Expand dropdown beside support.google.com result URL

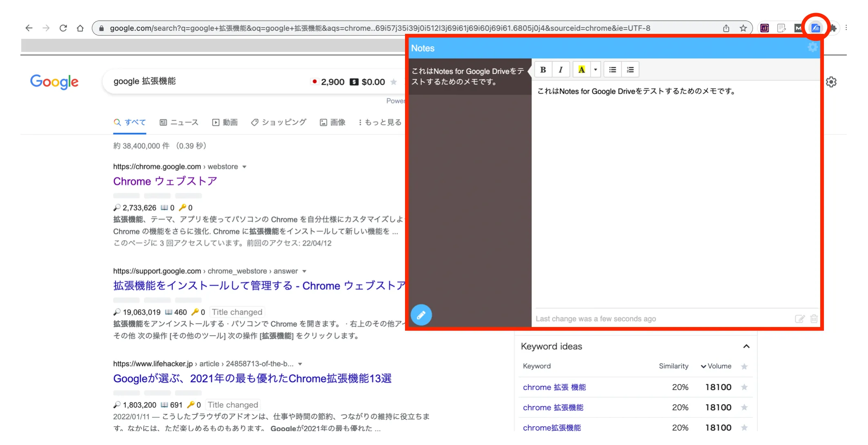point(304,271)
